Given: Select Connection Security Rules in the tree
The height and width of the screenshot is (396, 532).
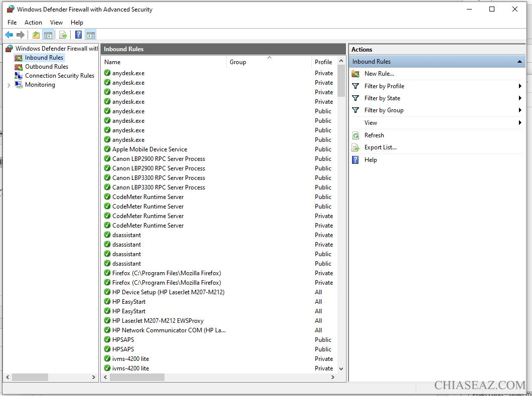Looking at the screenshot, I should (60, 76).
